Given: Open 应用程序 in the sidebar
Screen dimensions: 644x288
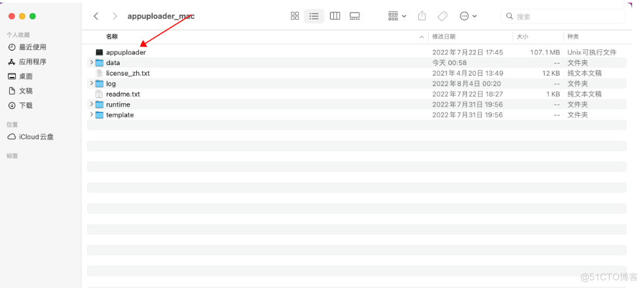Looking at the screenshot, I should (x=27, y=62).
